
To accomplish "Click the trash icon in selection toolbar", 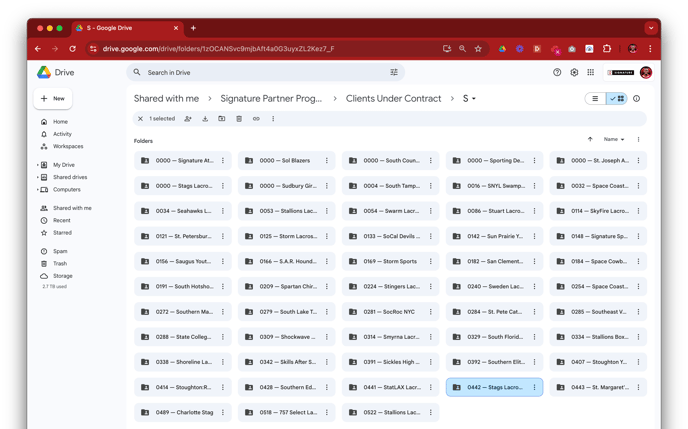I will 239,119.
